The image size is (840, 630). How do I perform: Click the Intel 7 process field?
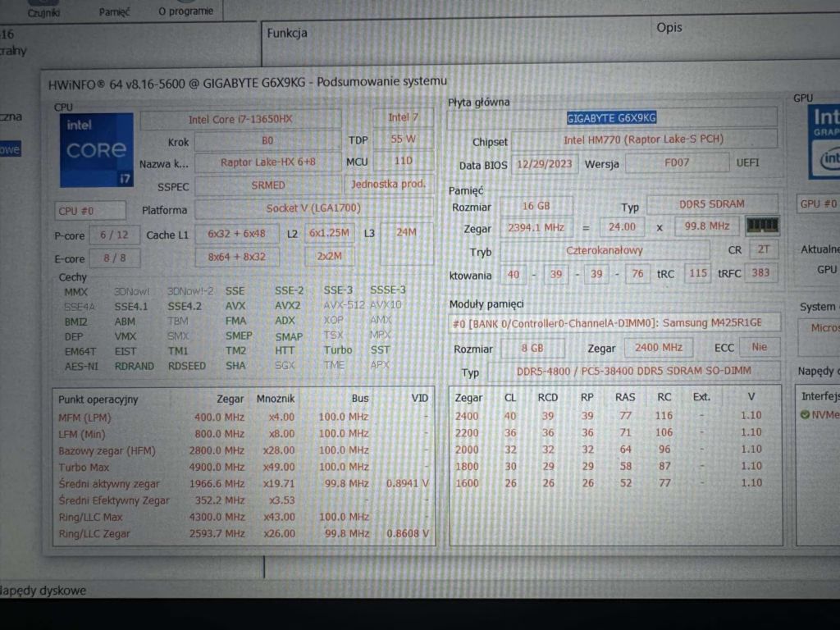coord(403,117)
